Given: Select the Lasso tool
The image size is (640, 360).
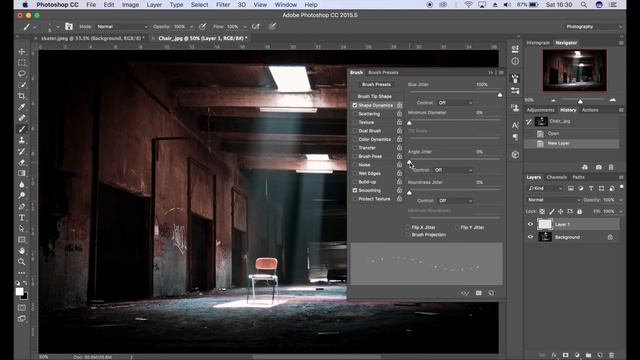Looking at the screenshot, I should 22,73.
